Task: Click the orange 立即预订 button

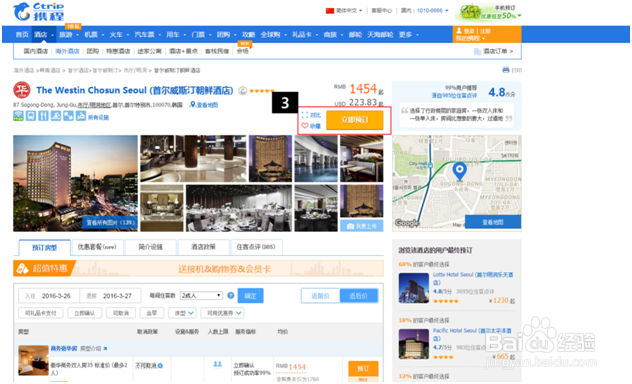Action: click(x=355, y=120)
